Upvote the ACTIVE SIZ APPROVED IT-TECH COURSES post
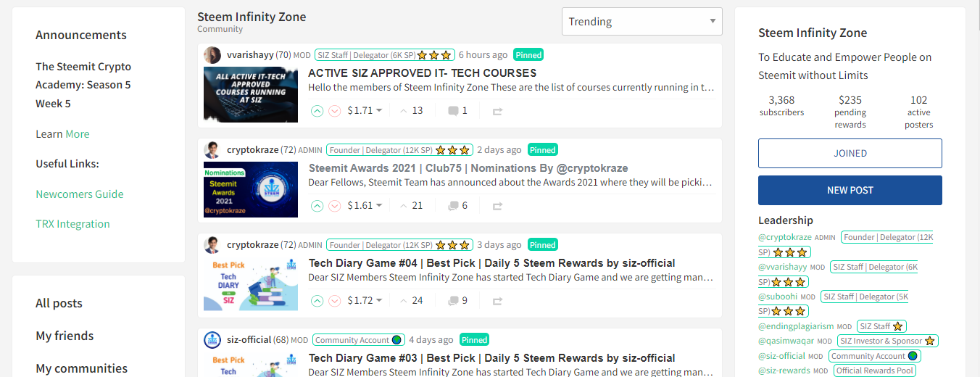Viewport: 980px width, 377px height. [x=317, y=111]
